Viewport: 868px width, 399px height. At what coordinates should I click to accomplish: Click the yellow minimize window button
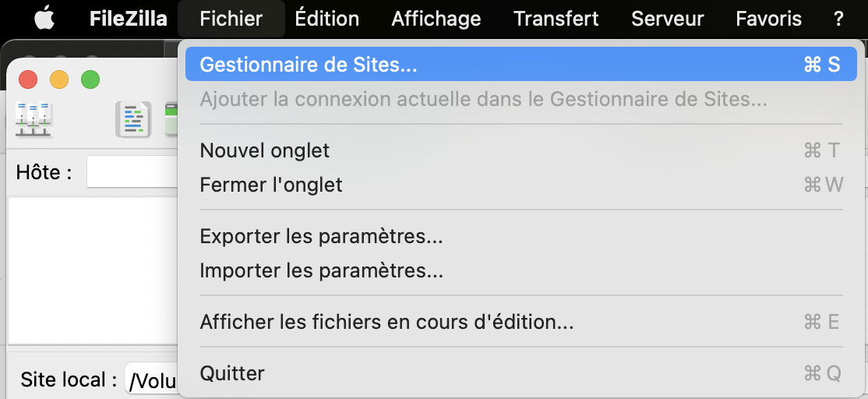[x=59, y=79]
